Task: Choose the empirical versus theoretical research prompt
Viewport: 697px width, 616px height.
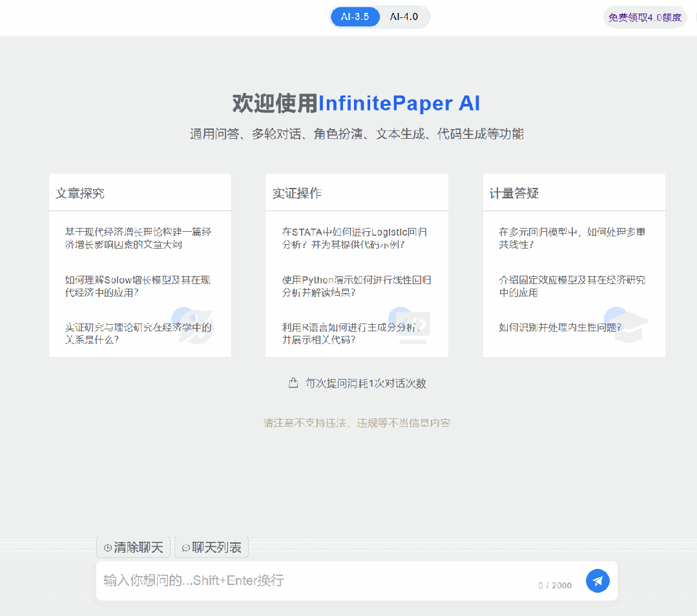Action: (x=138, y=333)
